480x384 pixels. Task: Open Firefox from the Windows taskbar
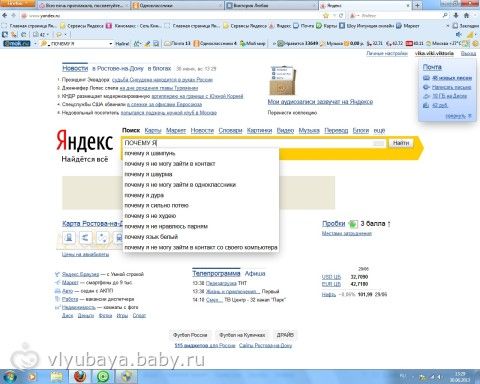tap(79, 377)
